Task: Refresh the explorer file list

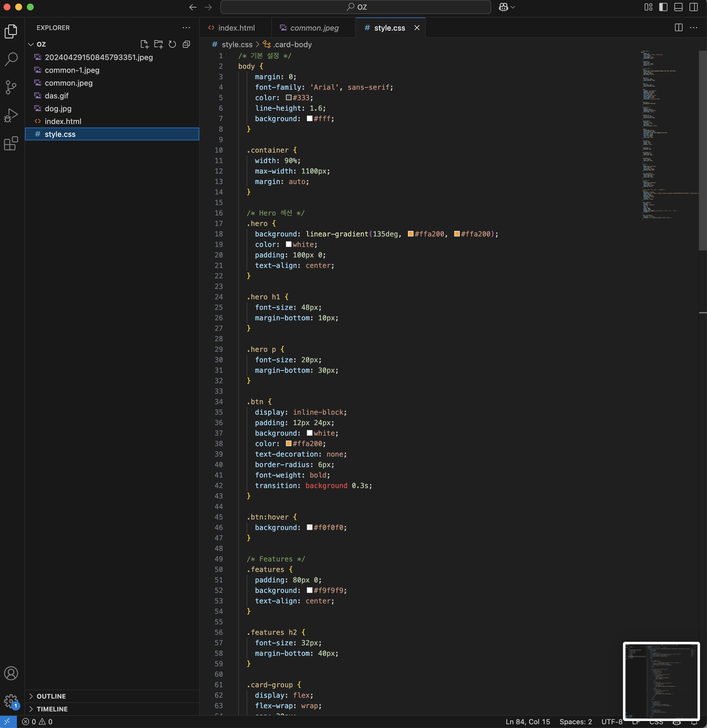Action: point(172,44)
